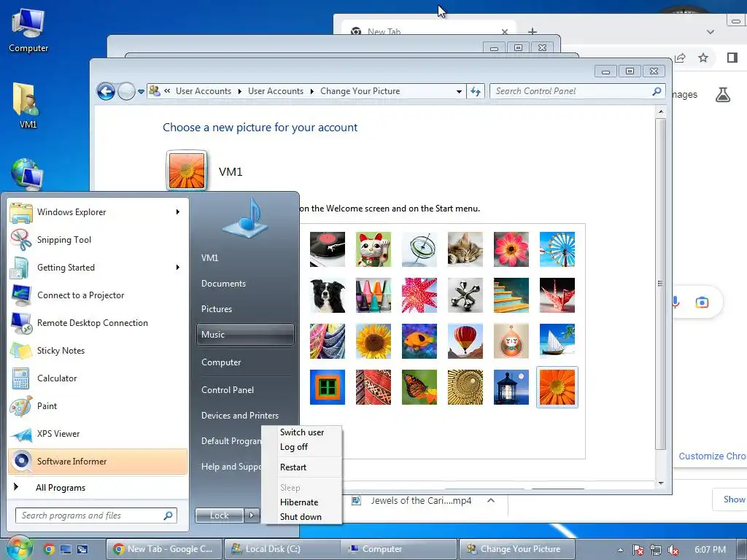Click User Accounts breadcrumb before Change Your Picture
747x560 pixels.
pos(275,91)
